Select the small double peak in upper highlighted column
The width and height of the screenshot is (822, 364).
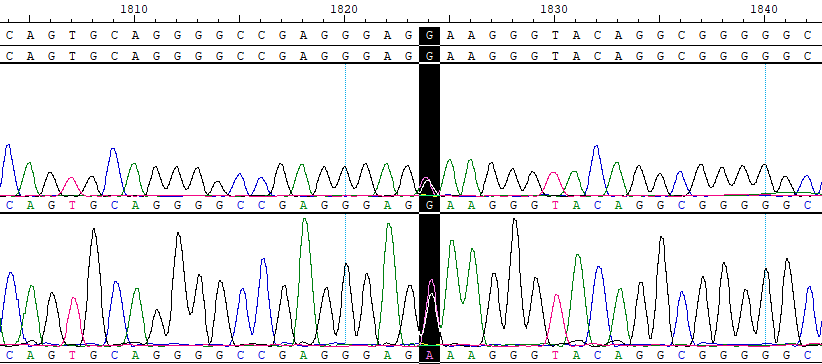coord(427,186)
